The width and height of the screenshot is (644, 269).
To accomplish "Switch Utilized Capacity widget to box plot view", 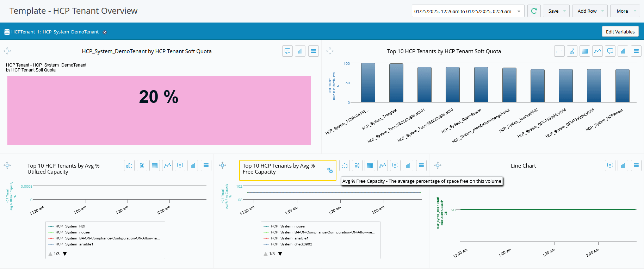I will coord(142,165).
